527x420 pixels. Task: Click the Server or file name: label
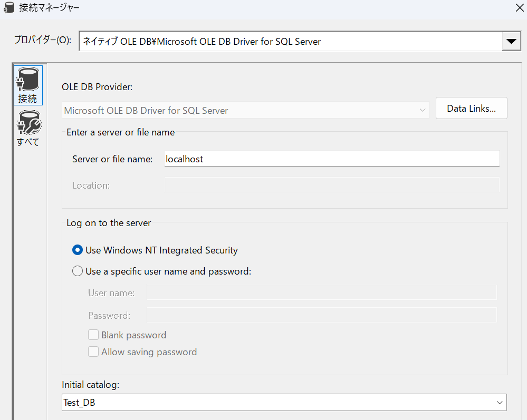point(112,159)
